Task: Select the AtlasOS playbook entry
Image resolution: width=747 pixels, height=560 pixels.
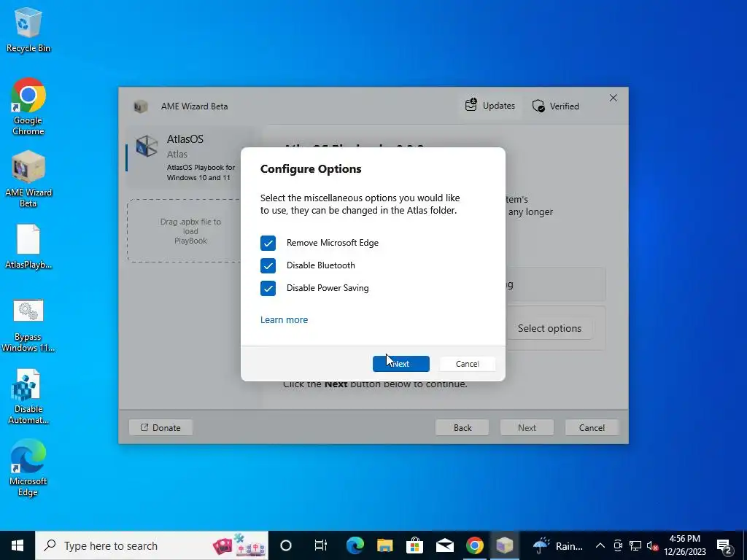Action: point(190,157)
